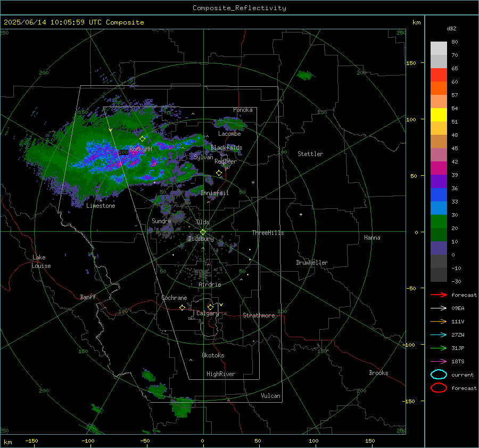Click the orange 60-57 dBZ color swatch
Viewport: 479px width, 448px height.
[x=439, y=88]
